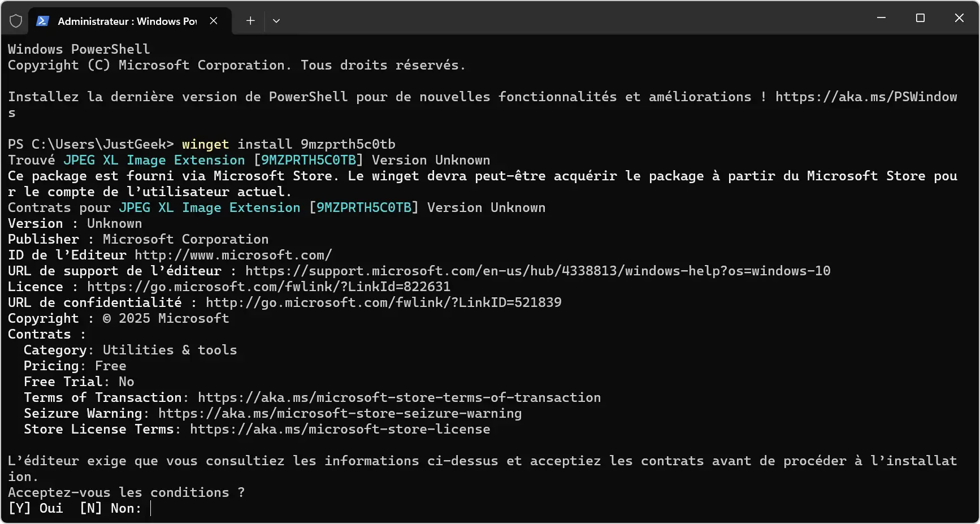Click the '[N] Non:' option text
This screenshot has width=980, height=524.
tap(111, 508)
